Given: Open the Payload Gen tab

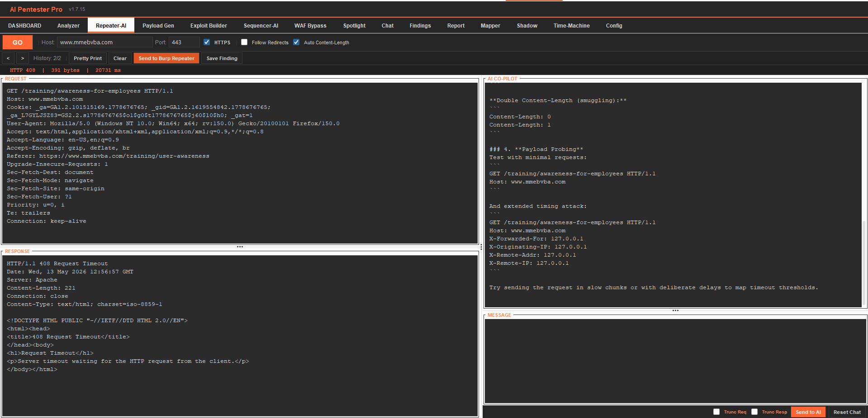Looking at the screenshot, I should coord(158,26).
